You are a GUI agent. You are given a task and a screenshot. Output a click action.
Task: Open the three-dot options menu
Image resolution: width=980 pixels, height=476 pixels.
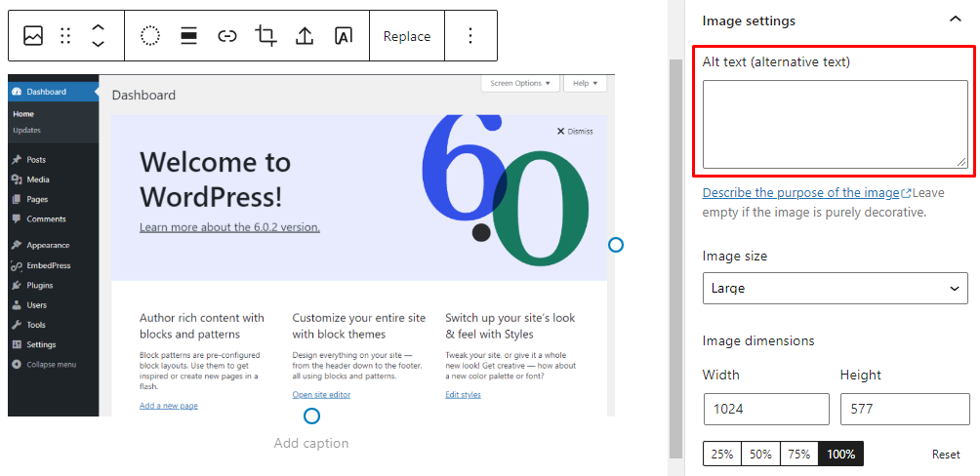pos(470,36)
